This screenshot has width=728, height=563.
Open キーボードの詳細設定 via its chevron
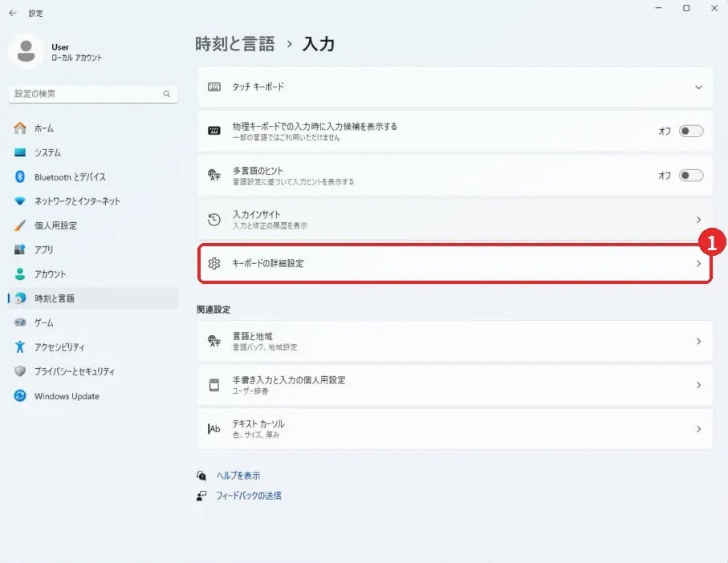699,263
